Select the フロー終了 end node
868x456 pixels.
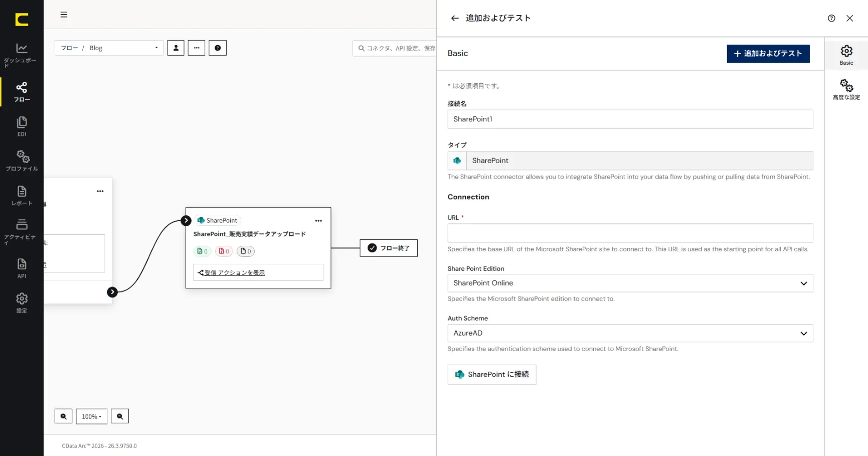click(389, 248)
